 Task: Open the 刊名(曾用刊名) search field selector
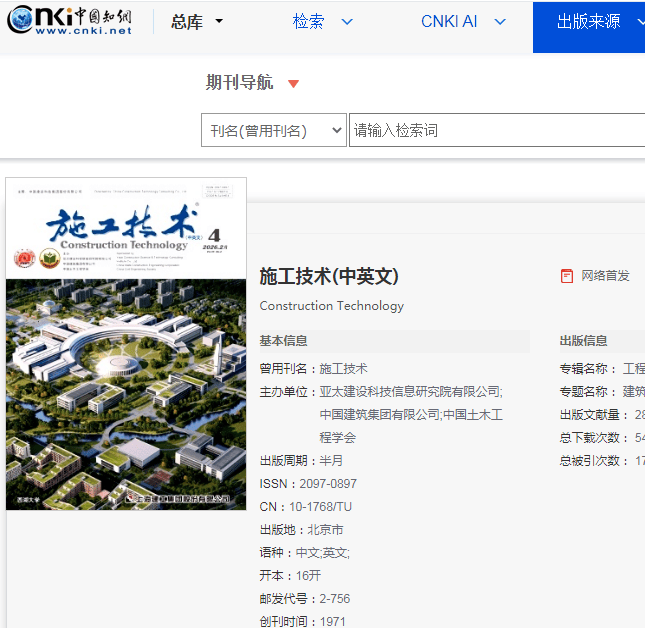tap(274, 130)
